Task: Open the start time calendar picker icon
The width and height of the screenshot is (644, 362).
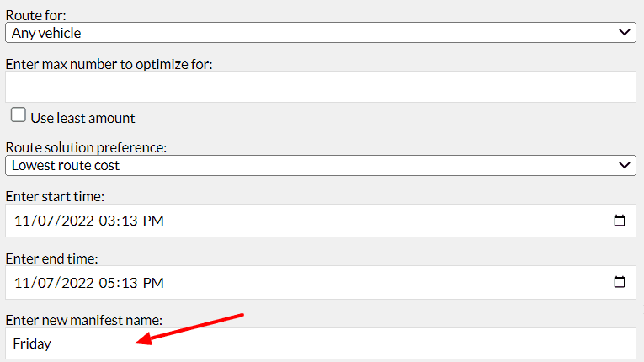Action: click(620, 221)
